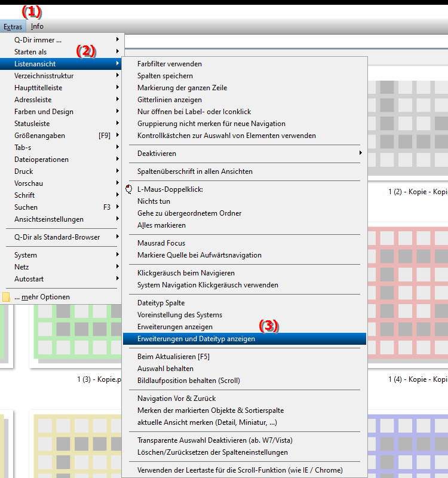Viewport: 448px width, 478px height.
Task: Click Löschen/Zurücksetzen der Spalteneinstellungen
Action: tap(244, 452)
